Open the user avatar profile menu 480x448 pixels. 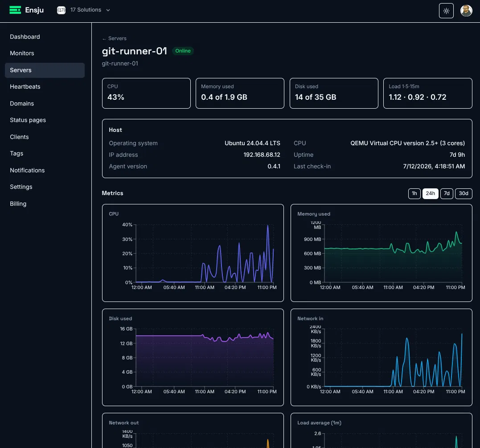point(466,11)
